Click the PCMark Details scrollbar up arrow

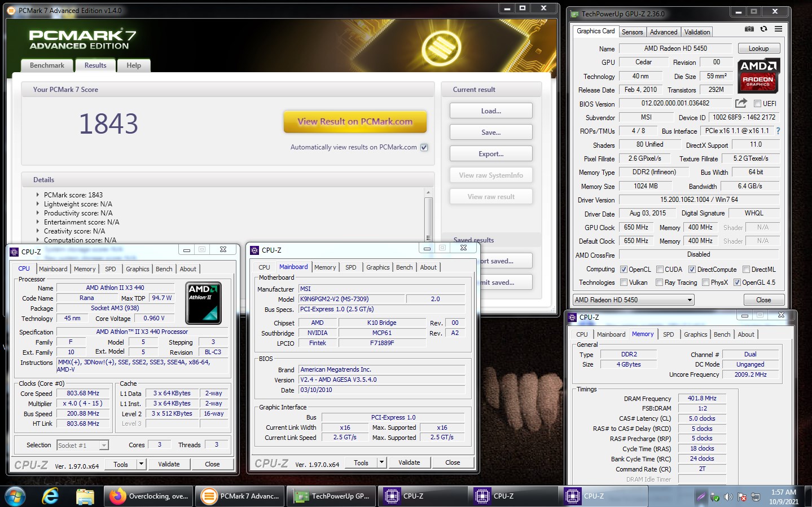[428, 193]
